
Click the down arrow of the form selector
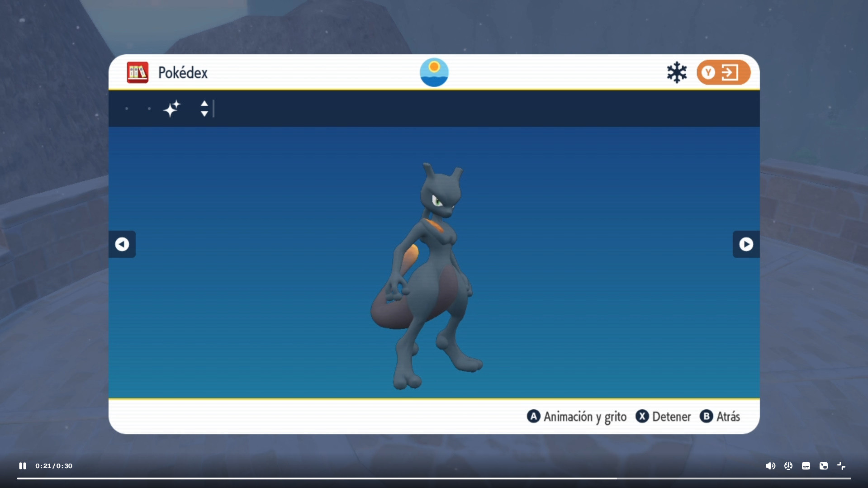204,114
